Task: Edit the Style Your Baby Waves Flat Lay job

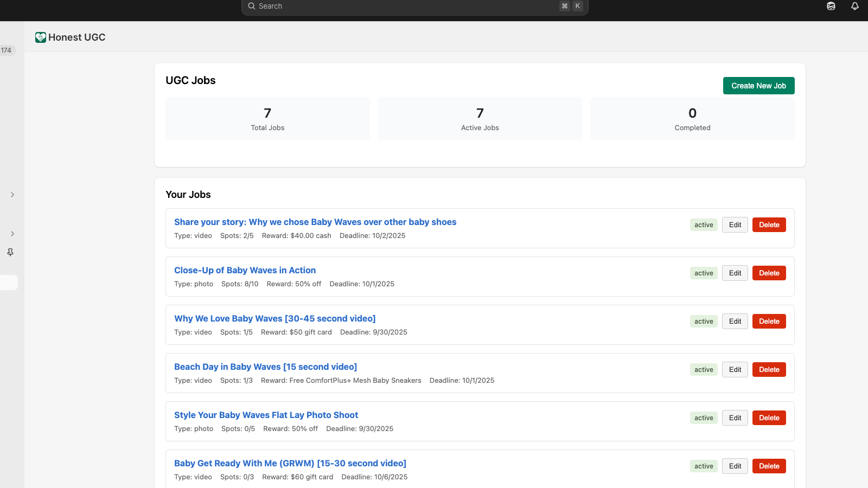Action: point(735,418)
